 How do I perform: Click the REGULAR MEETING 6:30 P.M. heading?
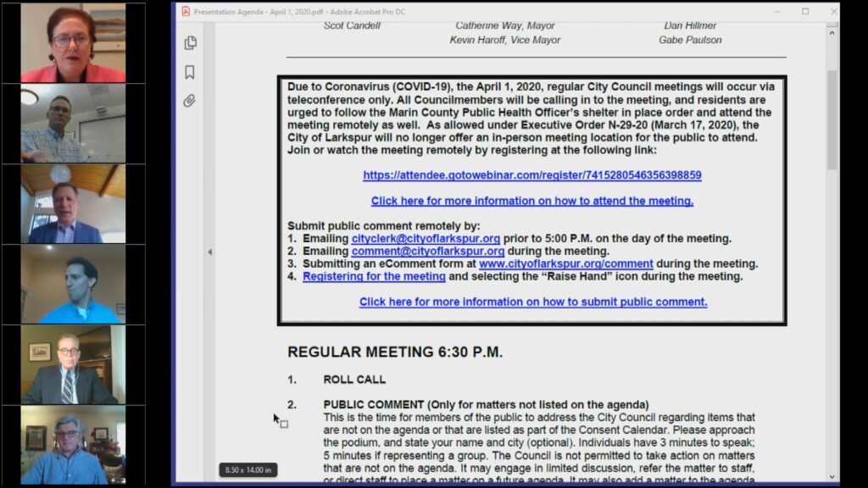coord(395,352)
